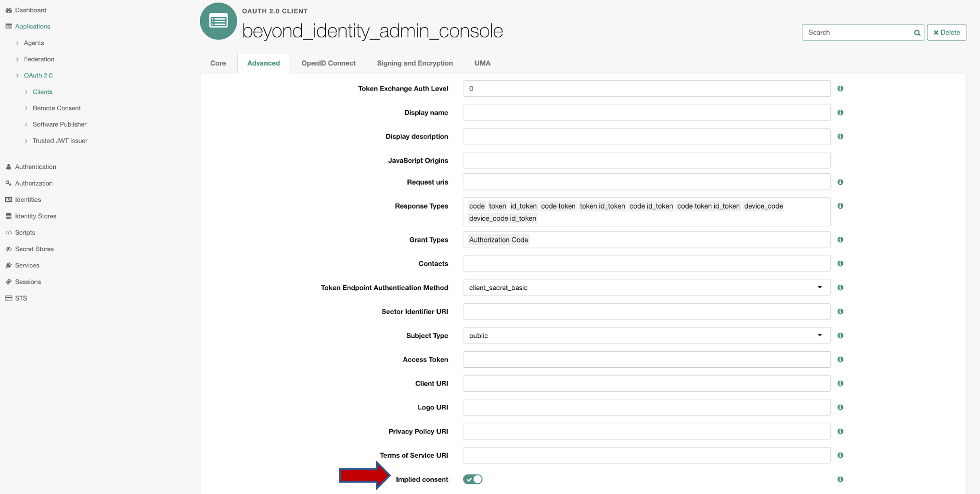Select the Advanced tab

(x=263, y=63)
